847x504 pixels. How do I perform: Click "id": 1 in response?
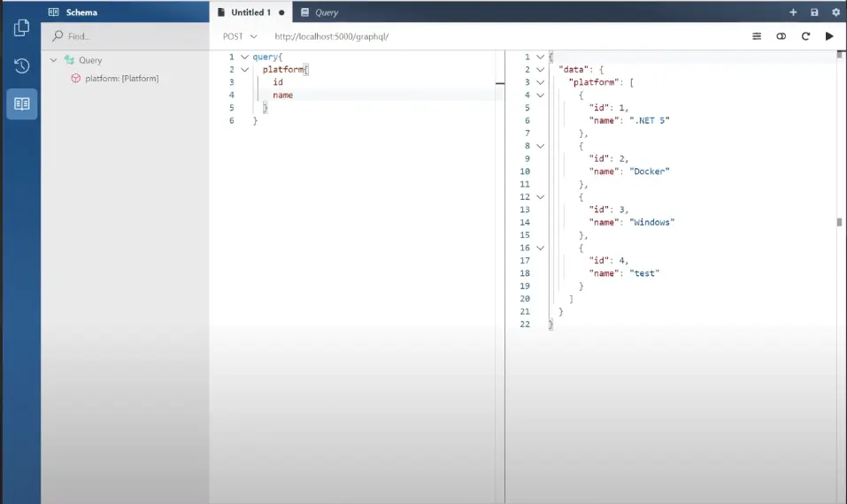(x=609, y=107)
